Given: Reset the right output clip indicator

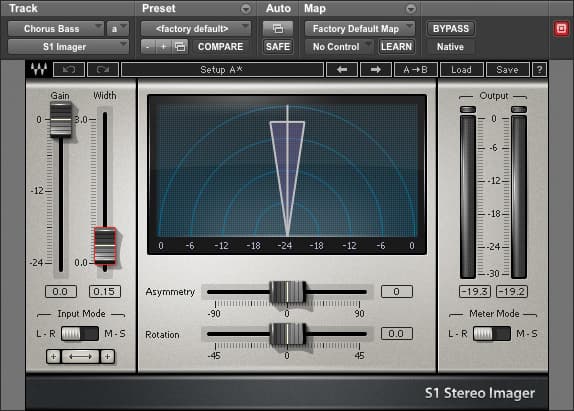Looking at the screenshot, I should (x=519, y=109).
